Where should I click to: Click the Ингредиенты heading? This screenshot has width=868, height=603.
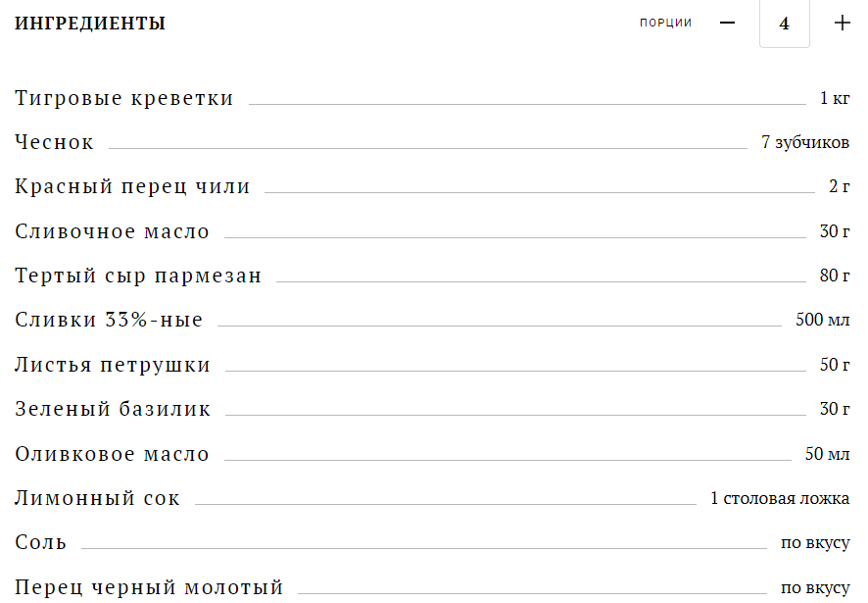point(90,24)
